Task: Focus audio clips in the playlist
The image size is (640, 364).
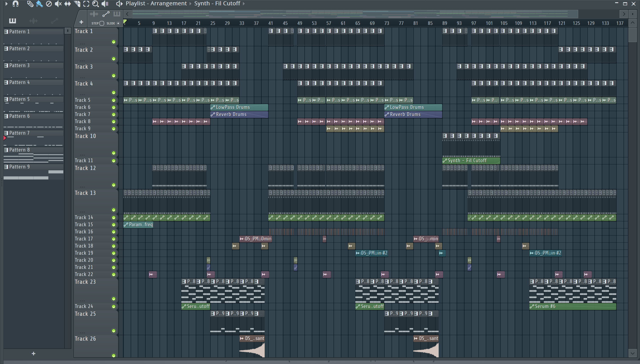Action: pos(94,14)
